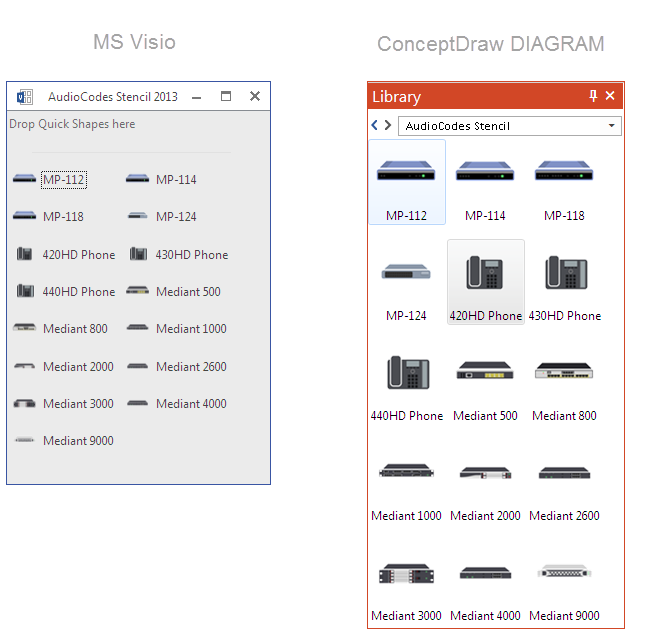
Task: Pick Mediant 4000 in ConceptDraw Library
Action: (x=485, y=573)
